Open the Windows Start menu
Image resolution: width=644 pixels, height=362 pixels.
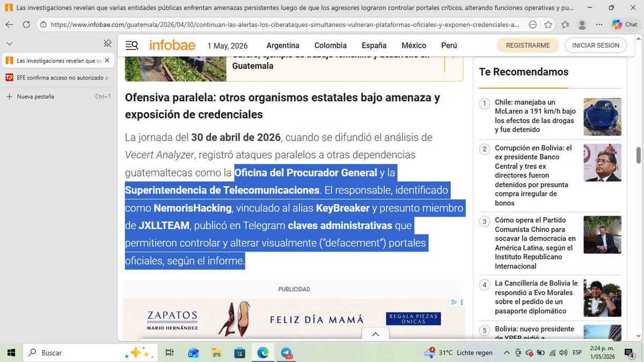(x=11, y=352)
